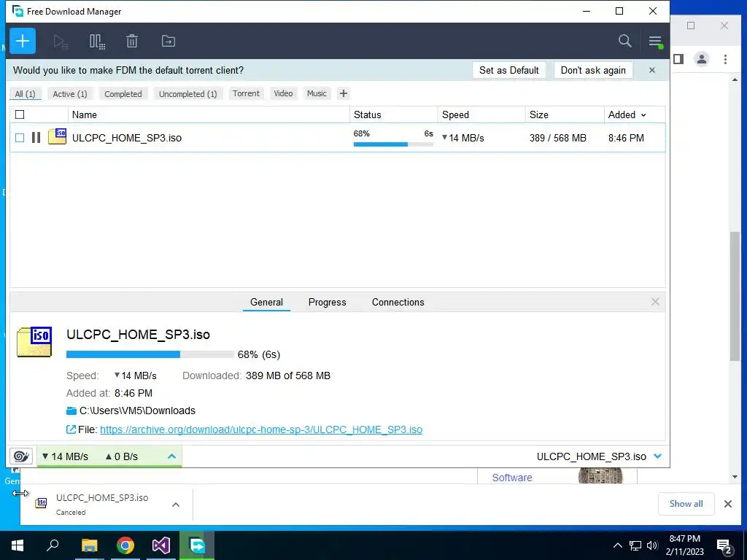
Task: Close the download details panel
Action: click(655, 302)
